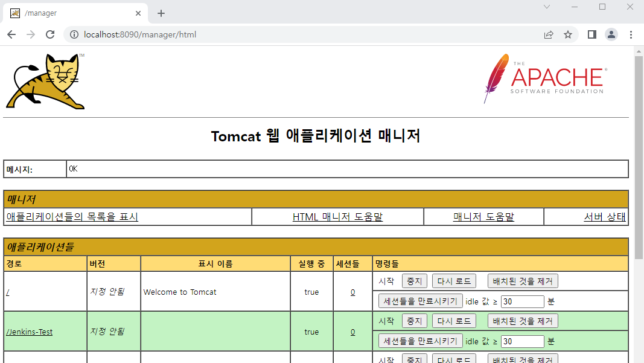Image resolution: width=644 pixels, height=363 pixels.
Task: Open a new browser tab
Action: pos(161,13)
